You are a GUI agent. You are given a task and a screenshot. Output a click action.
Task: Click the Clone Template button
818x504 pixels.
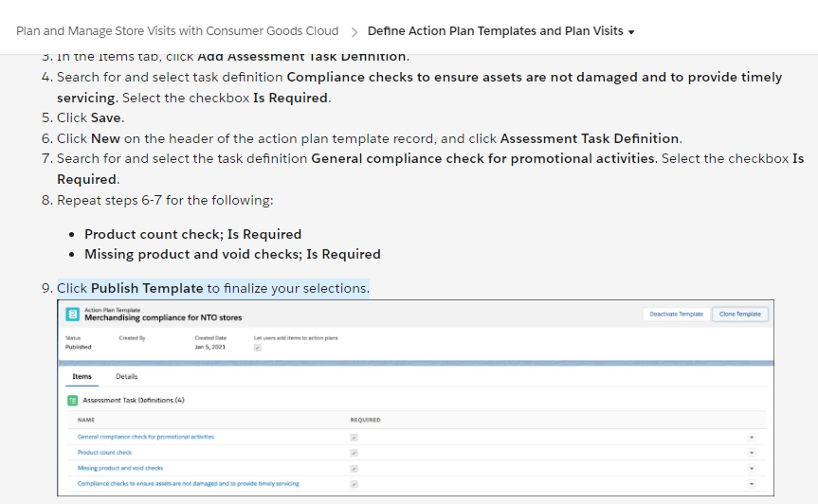pyautogui.click(x=739, y=315)
